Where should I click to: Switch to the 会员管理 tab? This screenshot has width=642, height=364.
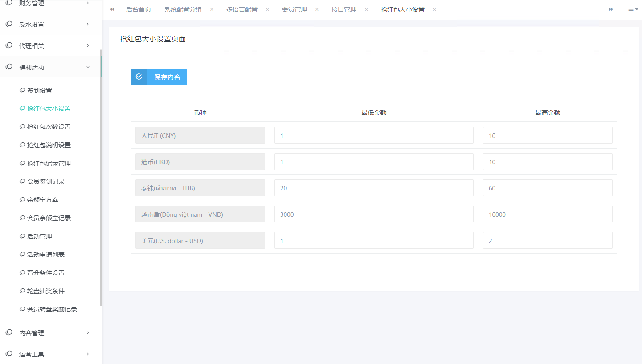coord(294,9)
